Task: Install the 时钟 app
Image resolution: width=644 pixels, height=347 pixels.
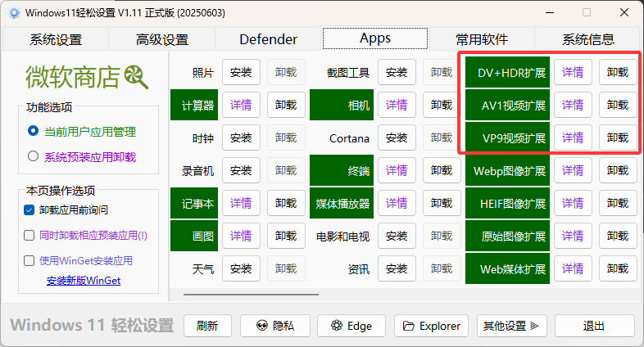Action: pyautogui.click(x=241, y=137)
